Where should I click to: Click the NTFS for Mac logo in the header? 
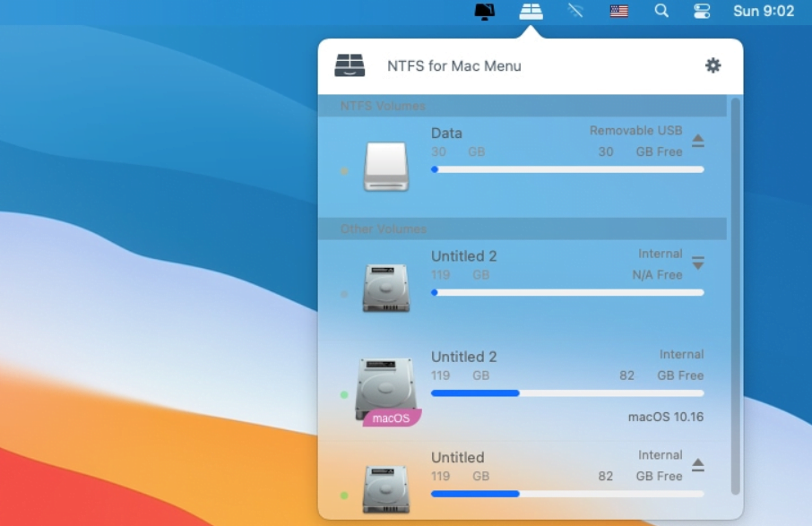click(350, 65)
